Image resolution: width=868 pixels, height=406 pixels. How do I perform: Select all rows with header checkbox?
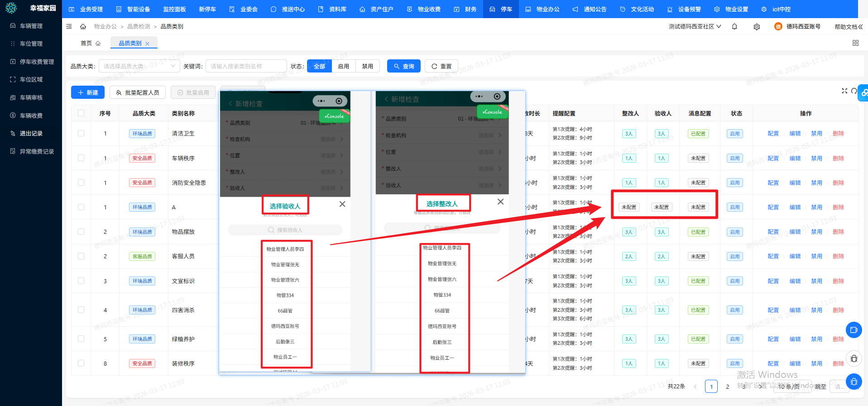tap(81, 113)
